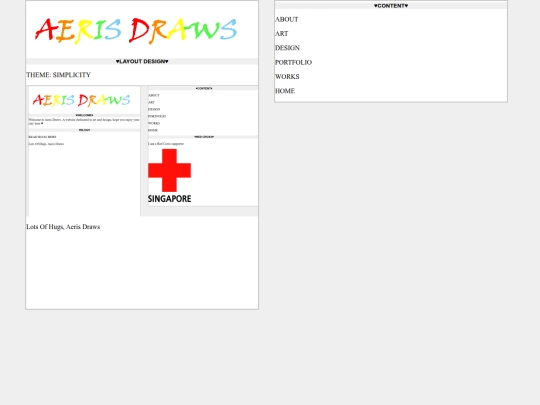Select the 'Lots Of Hugs, Aeris Draws' signature

pos(63,227)
